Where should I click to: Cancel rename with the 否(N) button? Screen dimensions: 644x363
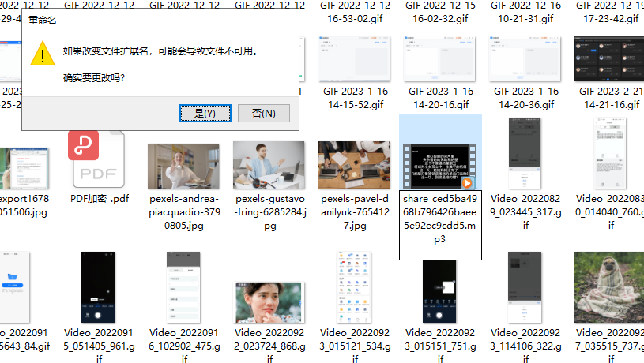264,113
